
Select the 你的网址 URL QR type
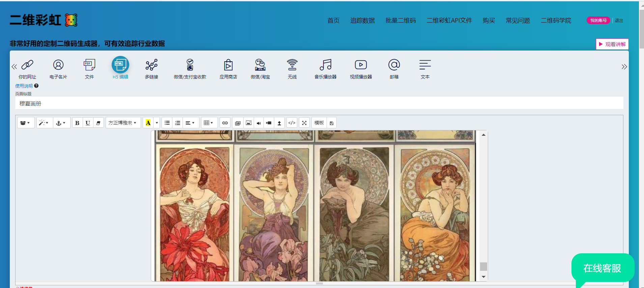click(27, 69)
